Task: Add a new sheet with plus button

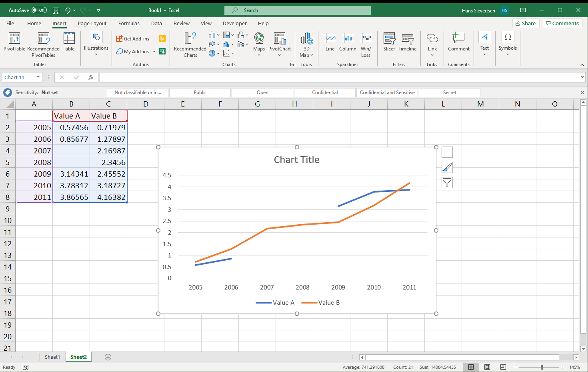Action: click(108, 357)
